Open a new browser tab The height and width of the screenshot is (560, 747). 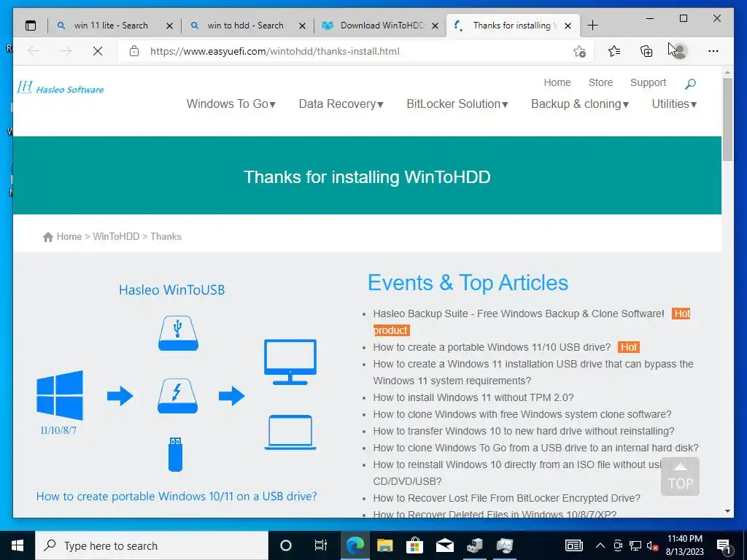pos(592,26)
